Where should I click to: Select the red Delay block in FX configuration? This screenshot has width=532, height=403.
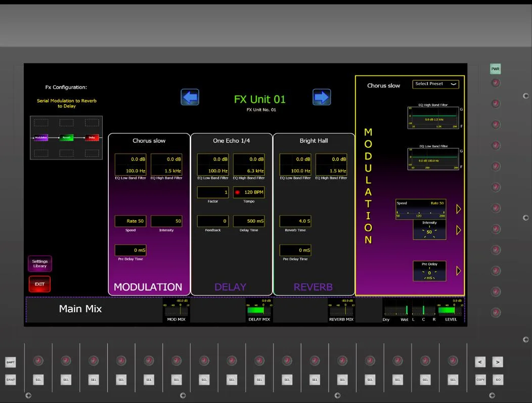point(92,138)
